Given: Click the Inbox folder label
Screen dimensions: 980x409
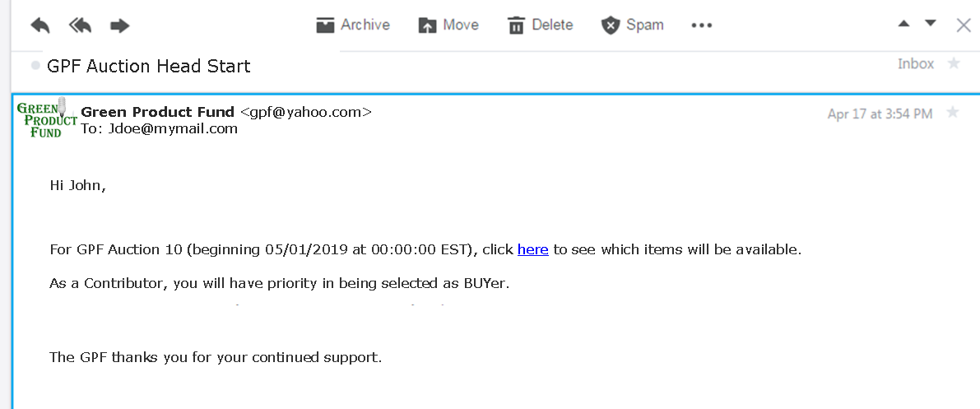Looking at the screenshot, I should [x=916, y=64].
